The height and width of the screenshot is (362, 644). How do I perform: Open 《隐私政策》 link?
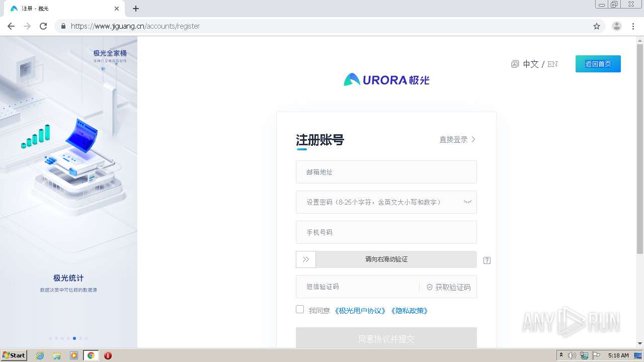coord(410,311)
